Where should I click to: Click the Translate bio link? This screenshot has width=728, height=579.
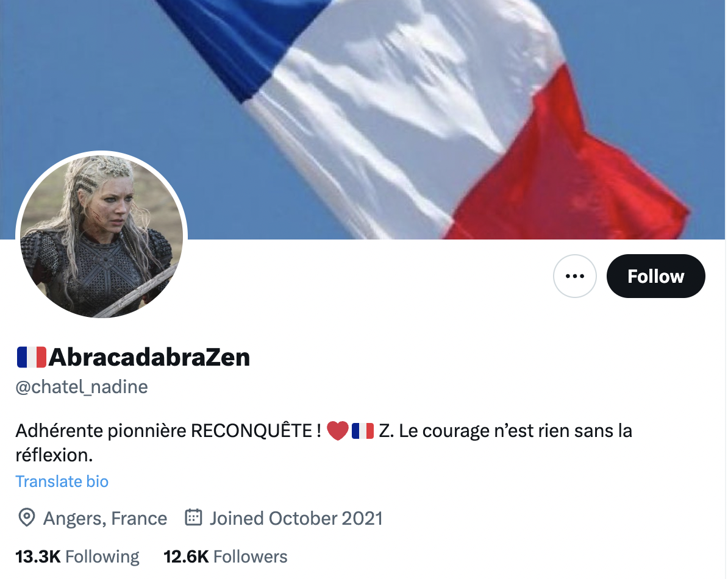[x=62, y=481]
